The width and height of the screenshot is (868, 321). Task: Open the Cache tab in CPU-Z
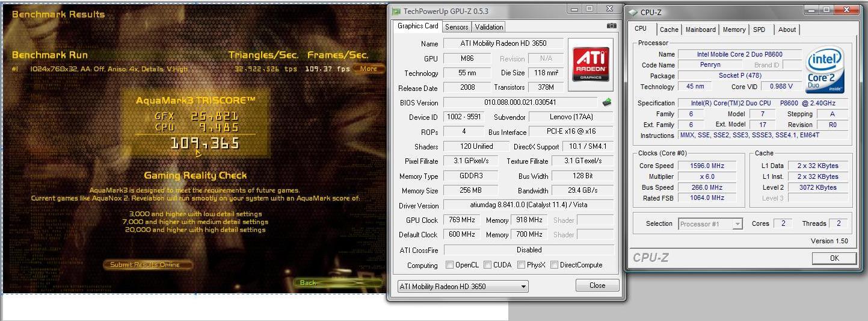669,30
